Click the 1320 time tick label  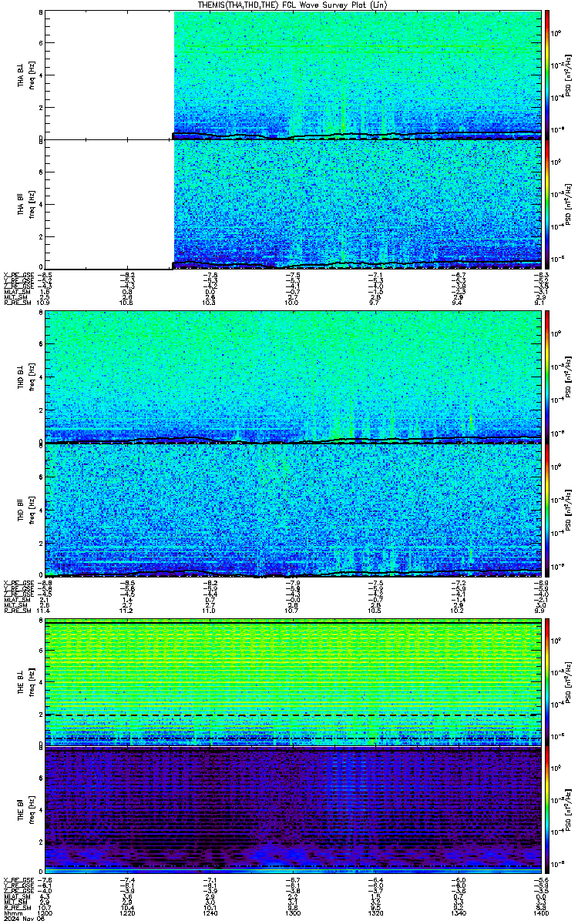(375, 912)
